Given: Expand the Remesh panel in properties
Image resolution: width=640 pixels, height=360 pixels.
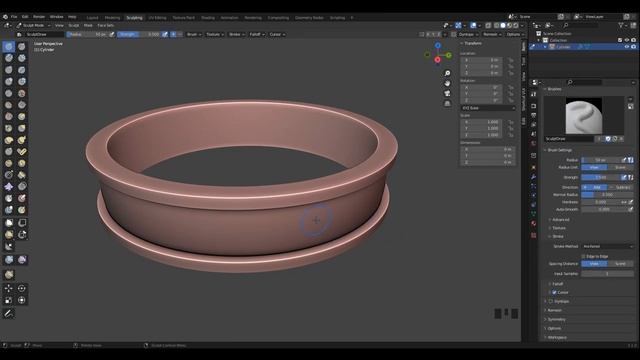Looking at the screenshot, I should tap(554, 310).
